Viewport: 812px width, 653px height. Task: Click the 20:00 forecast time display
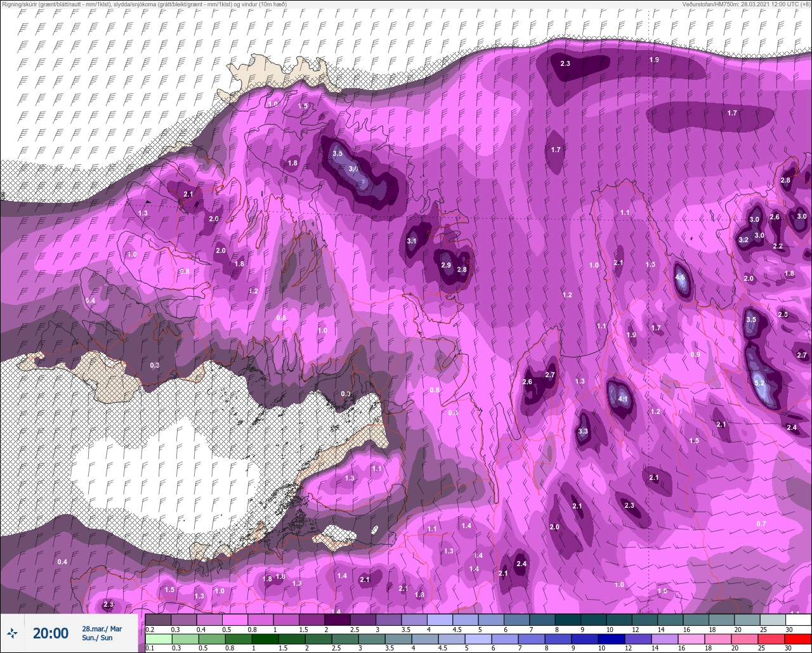tap(51, 633)
